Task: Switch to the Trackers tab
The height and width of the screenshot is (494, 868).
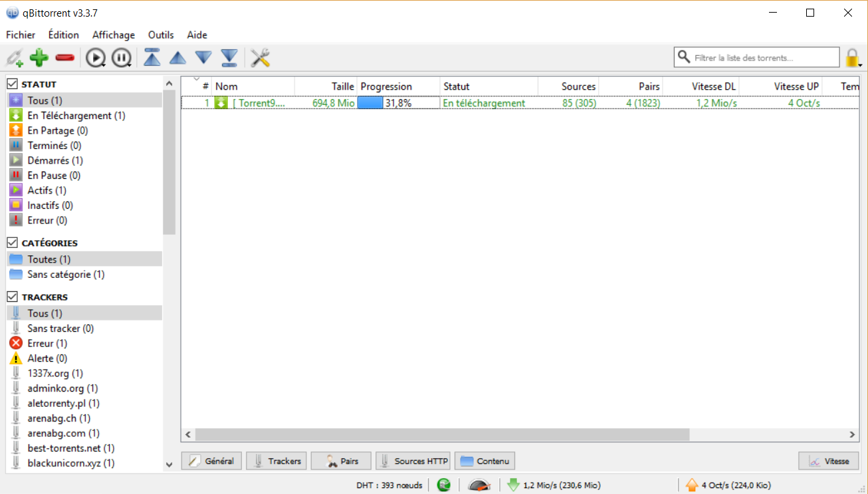Action: tap(276, 461)
